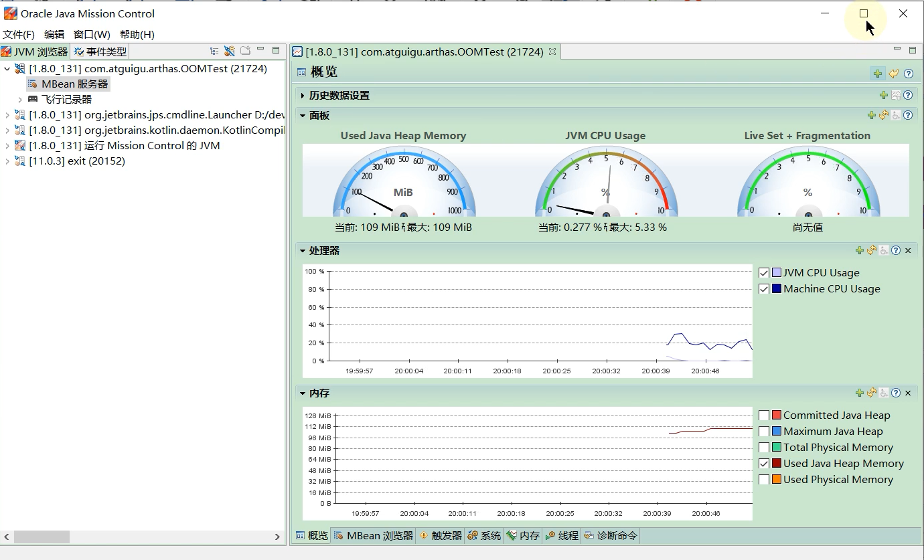Click the JVM browser horizontal scrollbar thumb
The width and height of the screenshot is (924, 560).
[x=42, y=537]
